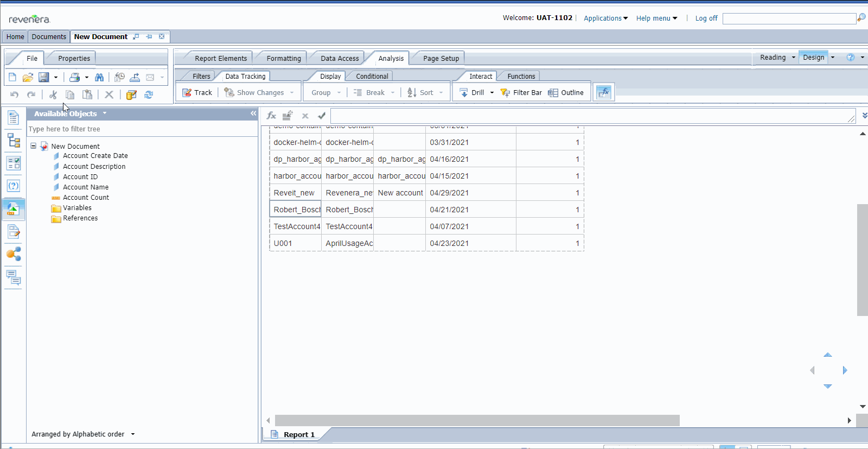The width and height of the screenshot is (868, 449).
Task: Open the Save options dropdown arrow
Action: [x=55, y=77]
